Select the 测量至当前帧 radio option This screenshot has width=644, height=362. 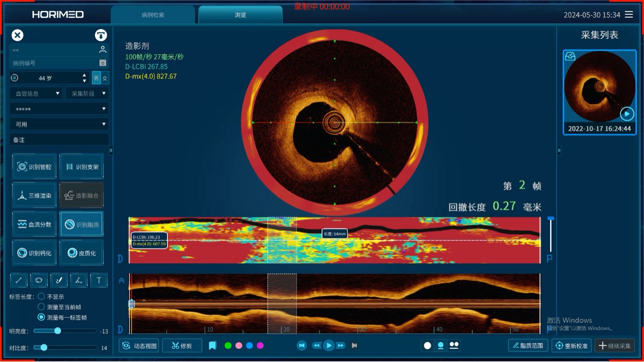point(42,307)
